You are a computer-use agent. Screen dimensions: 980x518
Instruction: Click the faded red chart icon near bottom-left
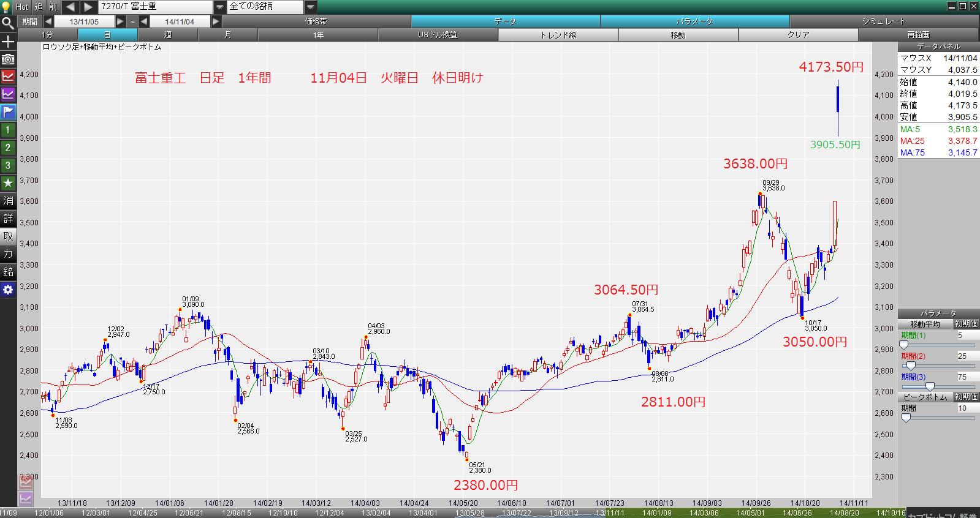26,482
